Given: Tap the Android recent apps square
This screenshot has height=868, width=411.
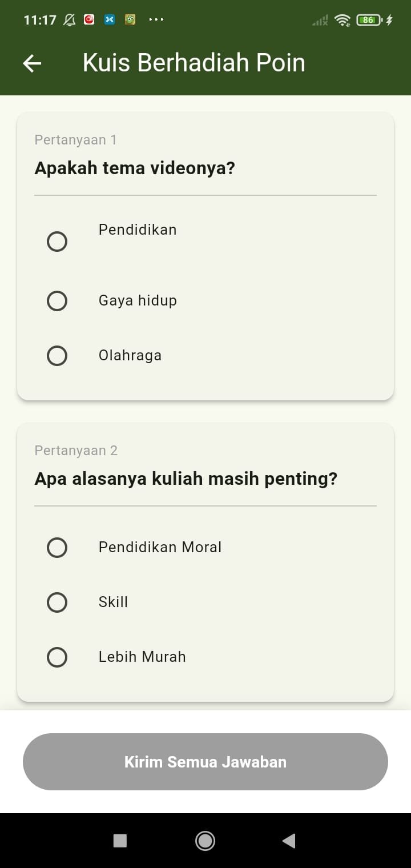Looking at the screenshot, I should (x=120, y=841).
